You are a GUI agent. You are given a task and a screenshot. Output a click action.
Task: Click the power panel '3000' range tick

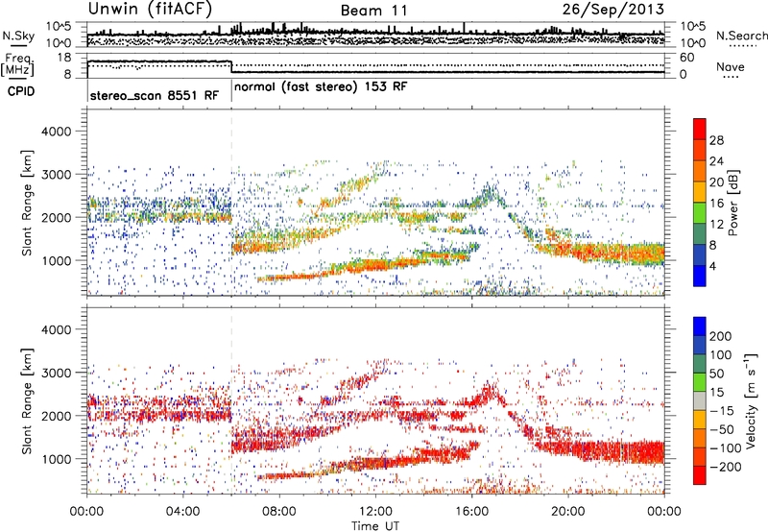56,175
